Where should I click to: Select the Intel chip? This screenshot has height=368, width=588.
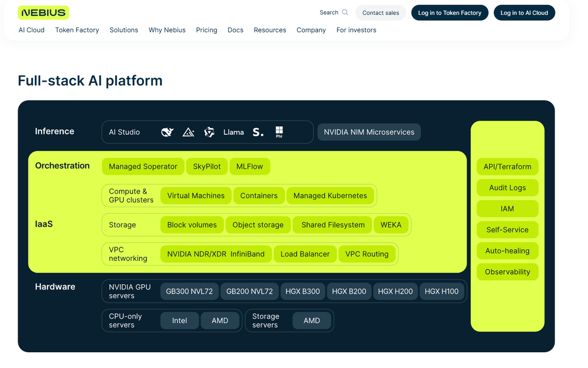pos(179,320)
